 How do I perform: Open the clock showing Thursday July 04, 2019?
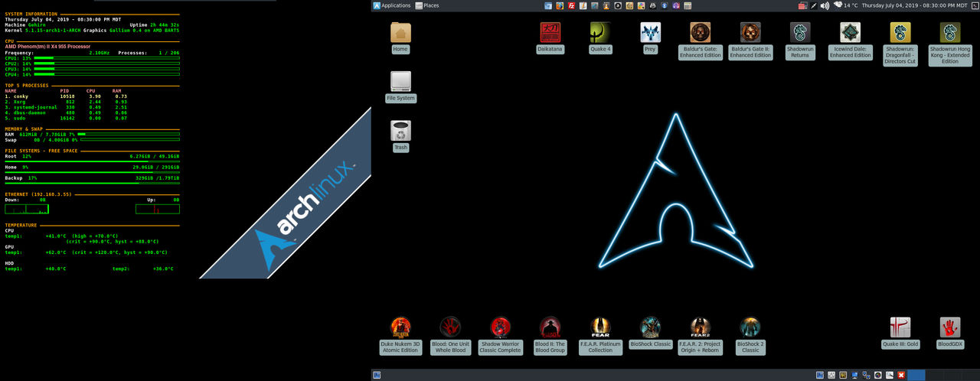914,5
